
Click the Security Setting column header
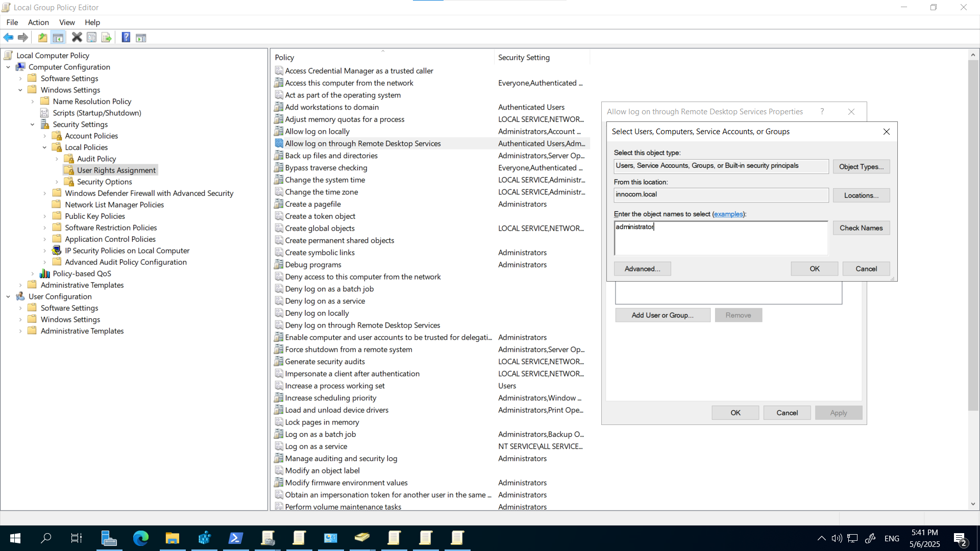(542, 58)
